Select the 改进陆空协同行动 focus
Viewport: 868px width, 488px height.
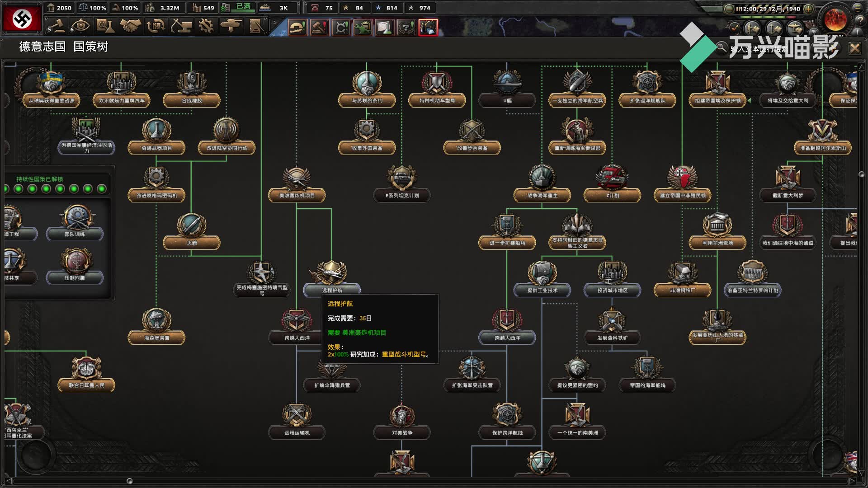click(226, 137)
